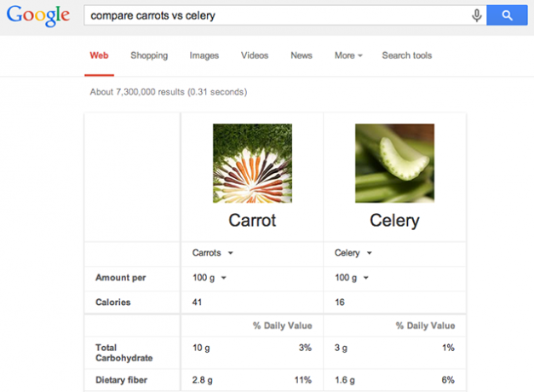Expand the Carrots type dropdown
Image resolution: width=534 pixels, height=392 pixels.
coord(213,253)
